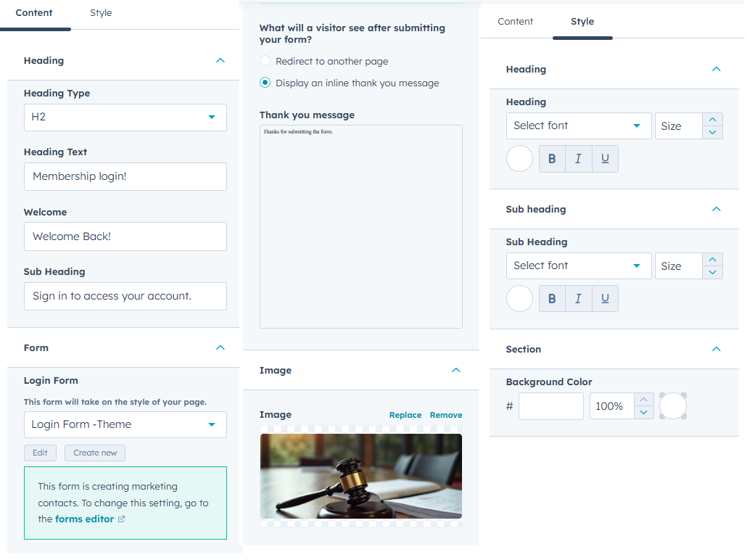Toggle bold for Heading style
Image resolution: width=747 pixels, height=560 pixels.
click(x=552, y=159)
